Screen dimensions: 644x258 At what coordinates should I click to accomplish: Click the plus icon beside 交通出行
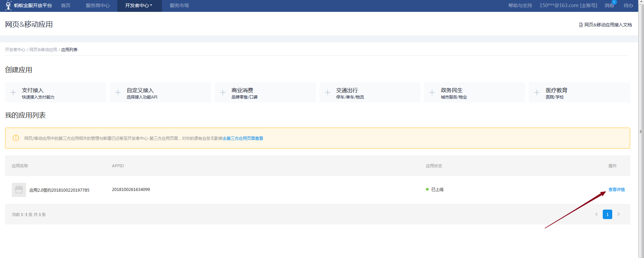328,92
